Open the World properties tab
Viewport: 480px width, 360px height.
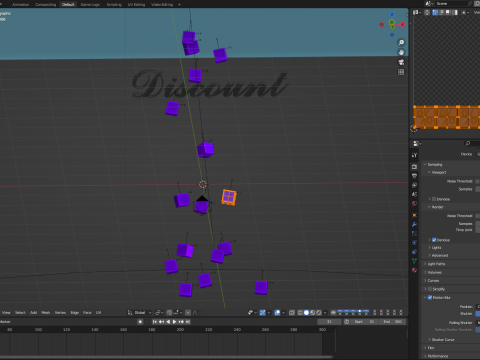click(x=414, y=204)
